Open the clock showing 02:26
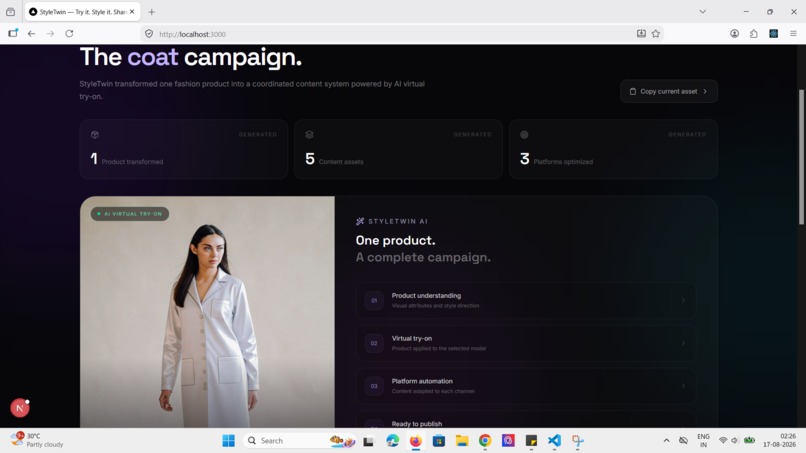 779,441
